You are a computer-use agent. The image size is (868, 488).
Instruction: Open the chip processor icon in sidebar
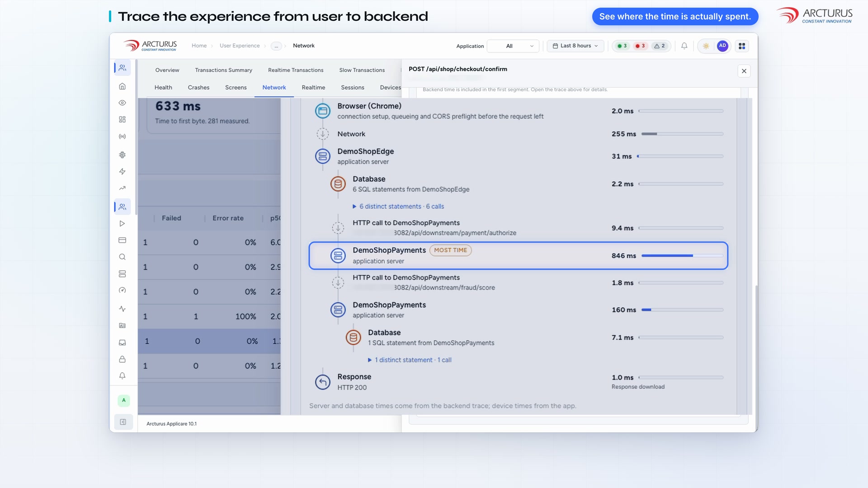click(122, 155)
